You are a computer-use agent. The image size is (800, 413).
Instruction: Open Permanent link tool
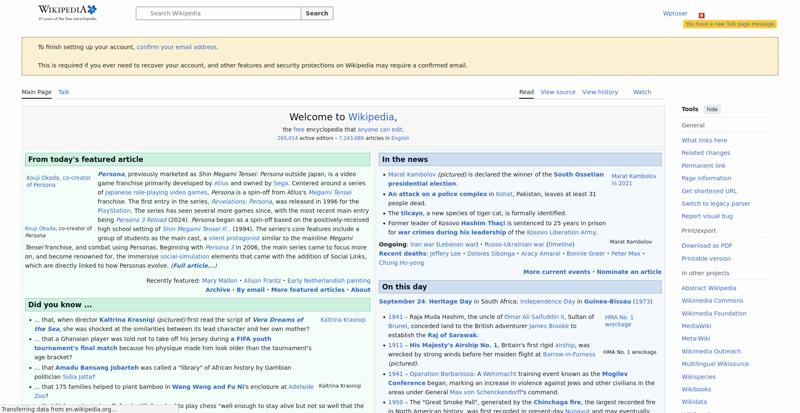click(703, 165)
